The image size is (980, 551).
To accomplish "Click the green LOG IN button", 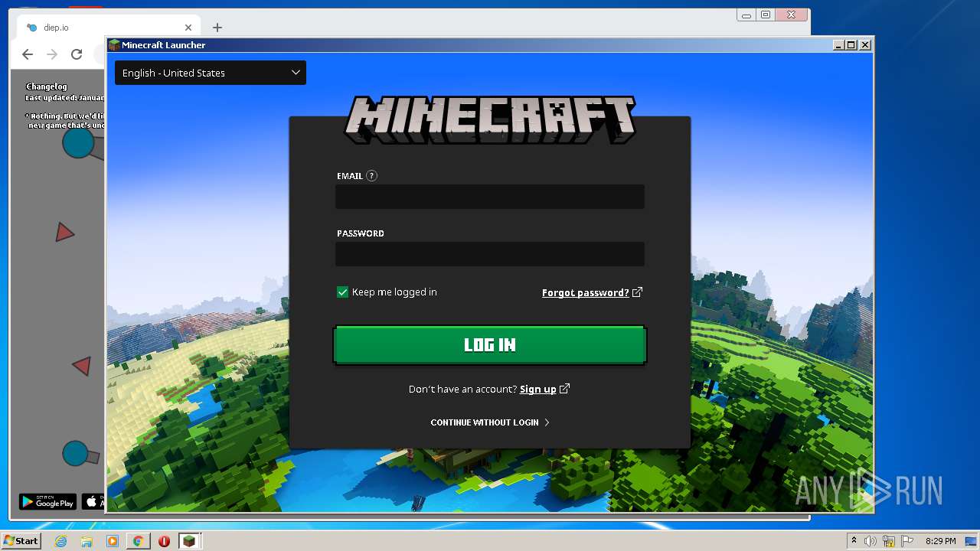I will pos(490,344).
